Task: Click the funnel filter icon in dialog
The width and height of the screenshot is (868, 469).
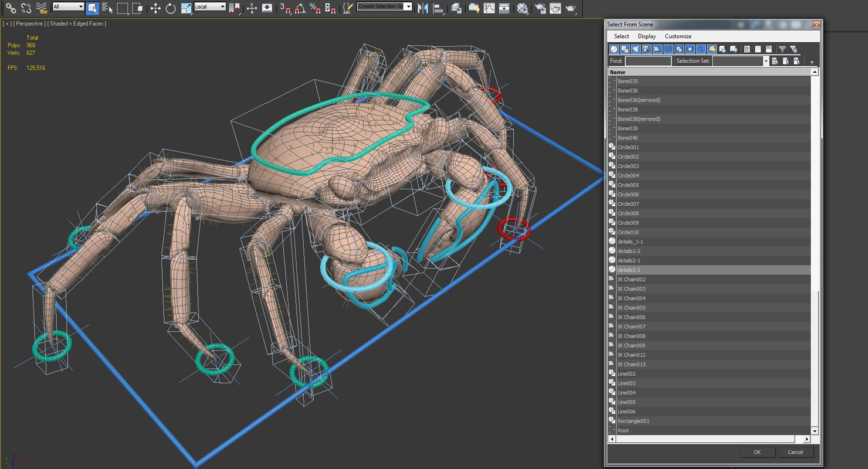Action: pyautogui.click(x=782, y=49)
